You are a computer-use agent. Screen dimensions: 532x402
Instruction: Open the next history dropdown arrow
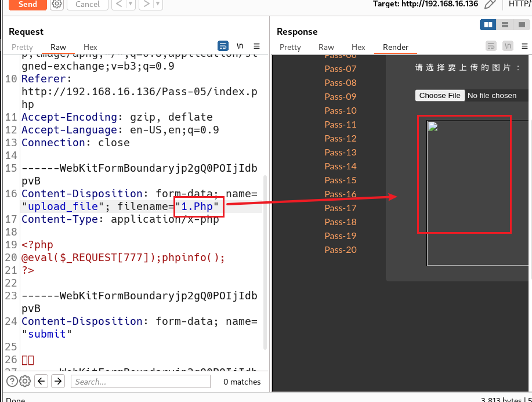pos(158,4)
